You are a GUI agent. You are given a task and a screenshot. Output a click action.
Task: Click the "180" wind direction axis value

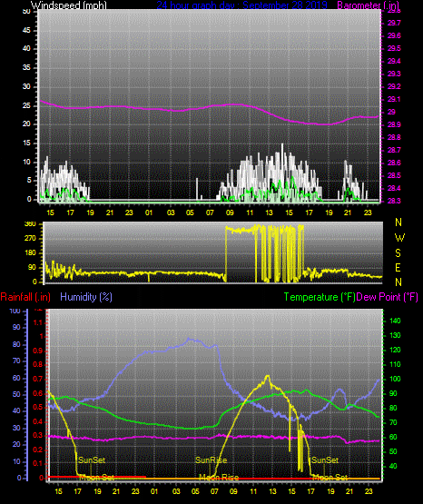pos(30,253)
